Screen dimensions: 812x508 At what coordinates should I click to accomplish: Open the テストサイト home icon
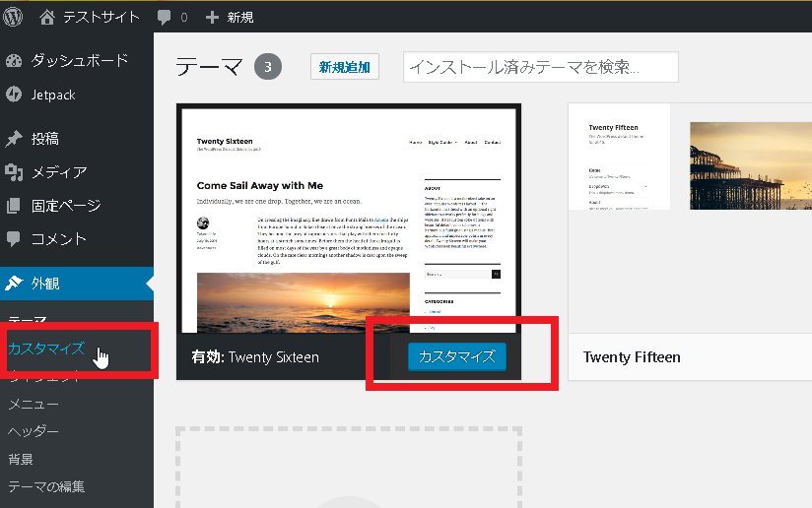pos(47,17)
